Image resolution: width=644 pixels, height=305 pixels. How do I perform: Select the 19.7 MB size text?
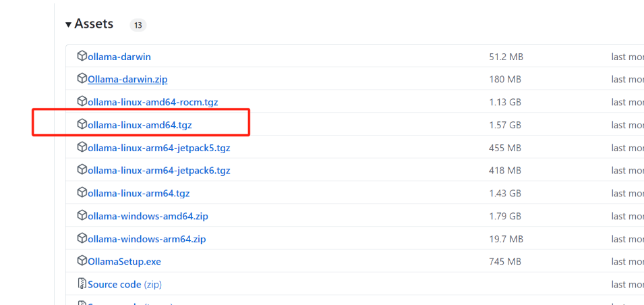(x=506, y=238)
